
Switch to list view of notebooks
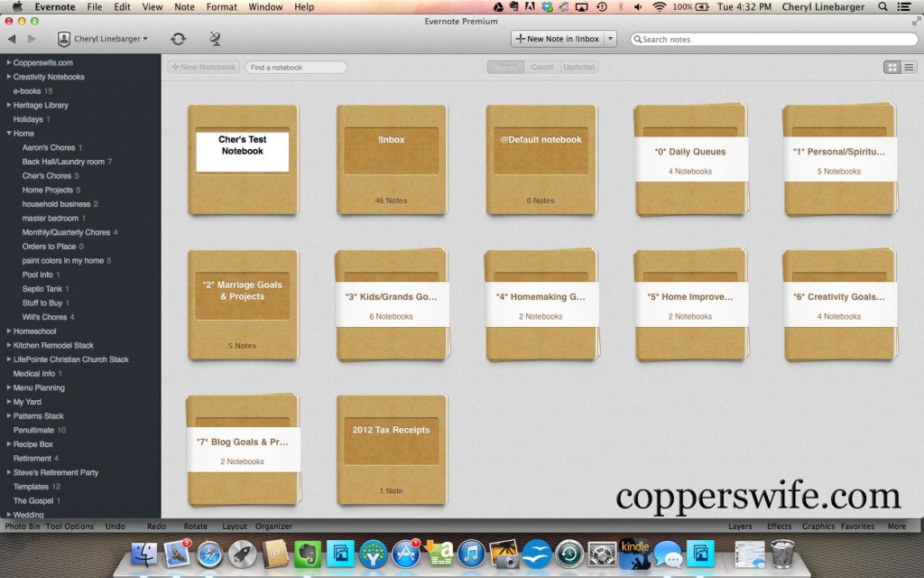tap(909, 67)
